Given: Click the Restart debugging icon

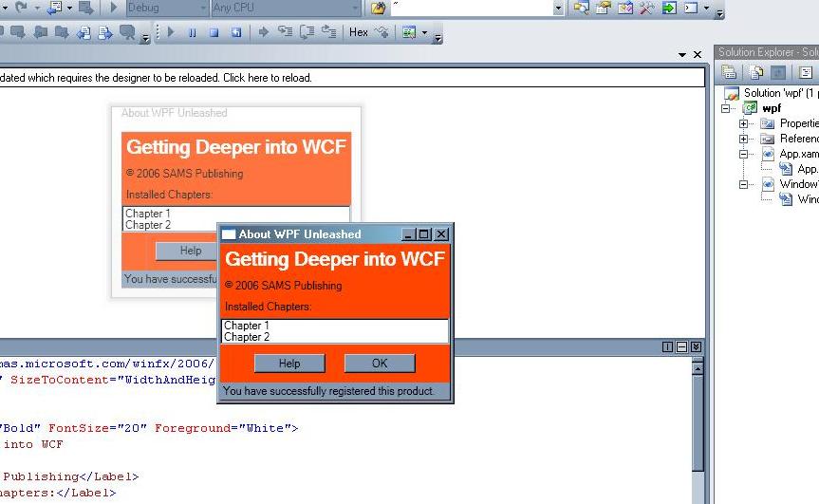Looking at the screenshot, I should [236, 32].
